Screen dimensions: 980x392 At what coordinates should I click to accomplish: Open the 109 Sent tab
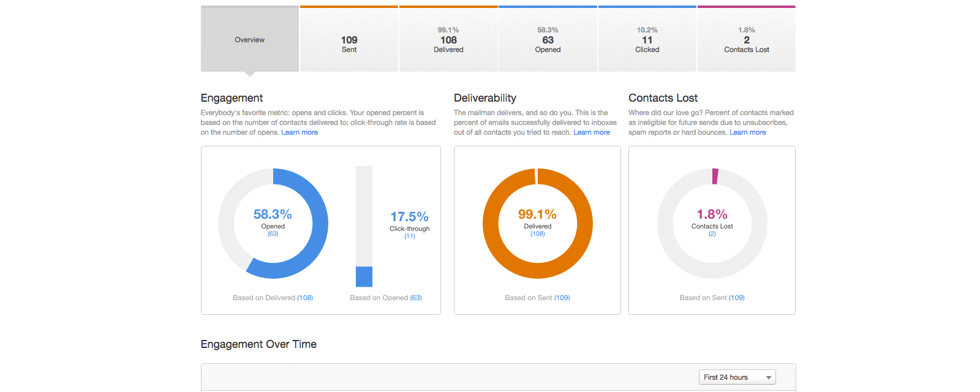click(349, 39)
